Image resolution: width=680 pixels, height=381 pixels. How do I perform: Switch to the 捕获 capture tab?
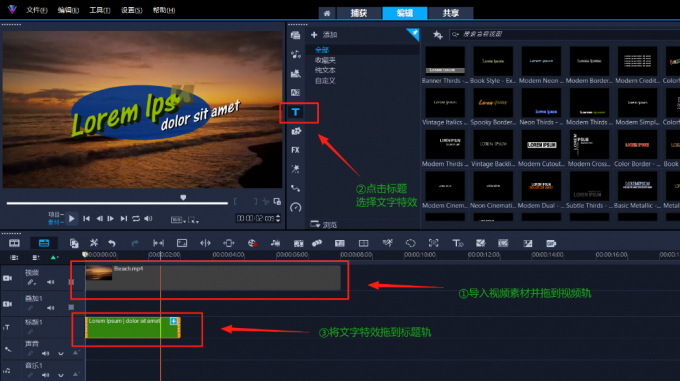point(359,13)
